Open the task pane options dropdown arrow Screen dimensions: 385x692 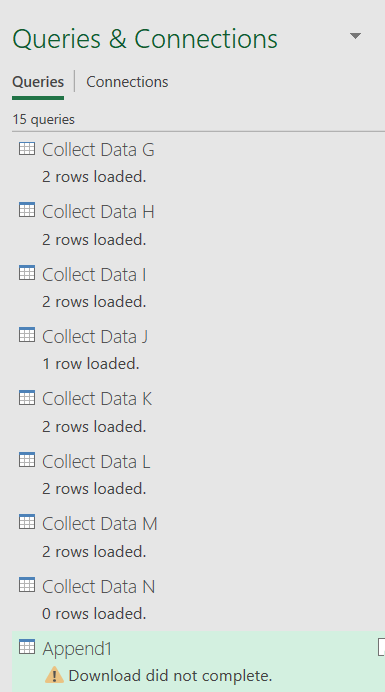point(355,36)
